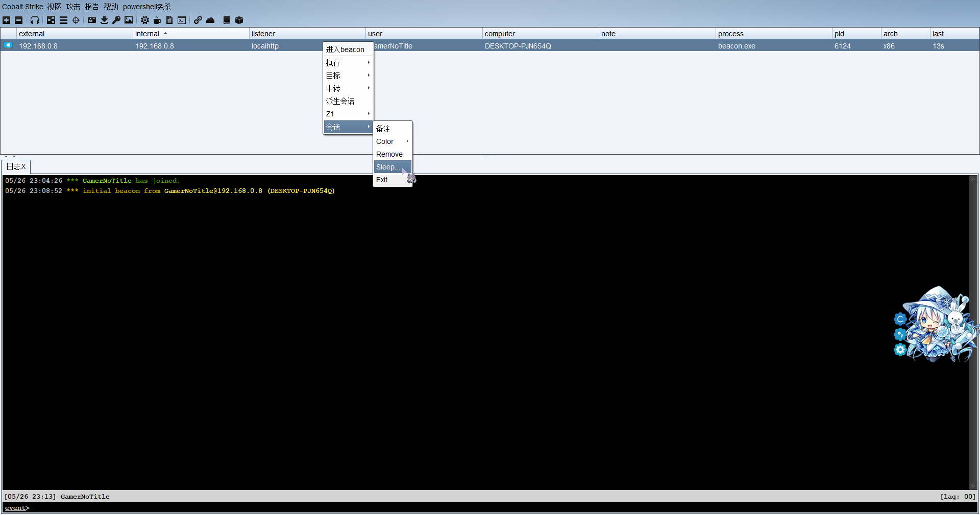Image resolution: width=980 pixels, height=515 pixels.
Task: Open screenshots via the picture icon
Action: click(129, 20)
